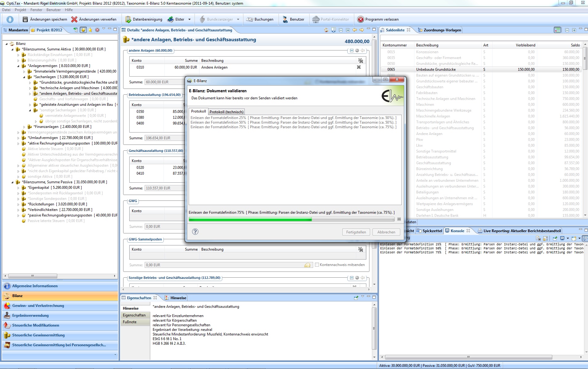Viewport: 588px width, 369px height.
Task: Click the sync pages icon in Details toolbar
Action: (333, 30)
